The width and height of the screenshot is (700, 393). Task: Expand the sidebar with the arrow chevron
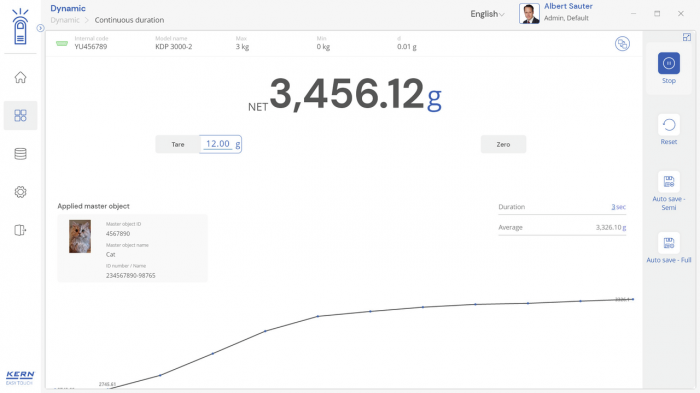point(40,28)
